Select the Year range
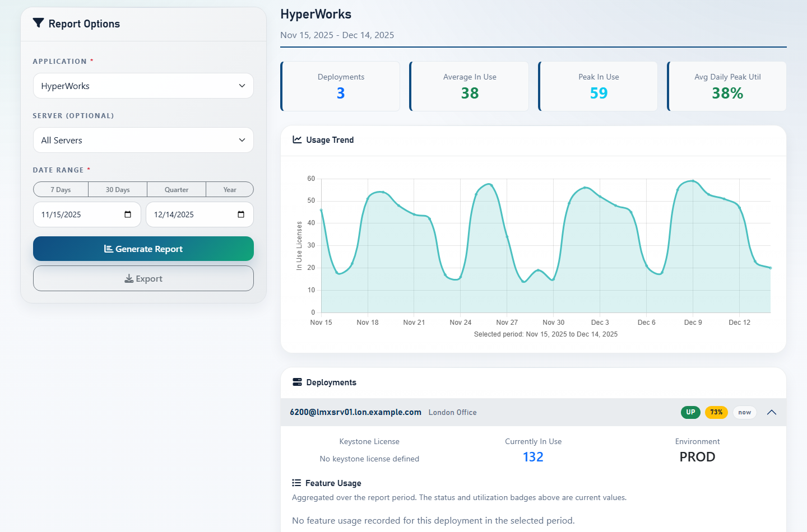This screenshot has height=532, width=807. 230,189
